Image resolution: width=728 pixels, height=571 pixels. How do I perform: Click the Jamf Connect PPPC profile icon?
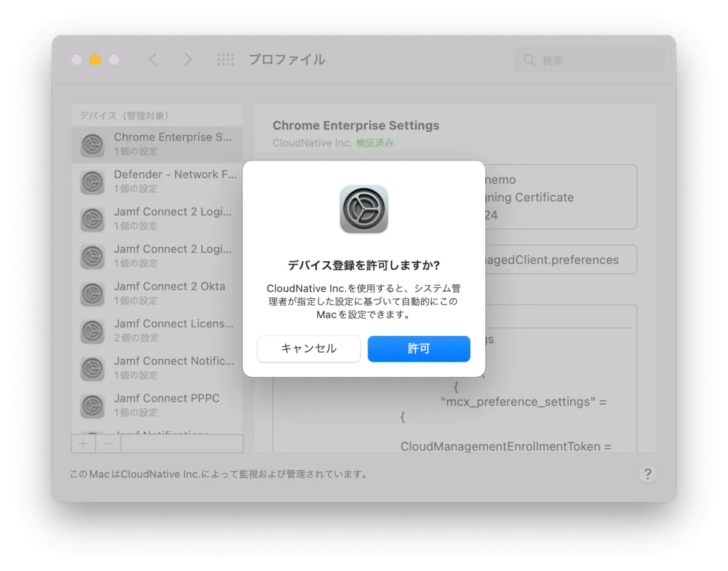click(x=92, y=406)
